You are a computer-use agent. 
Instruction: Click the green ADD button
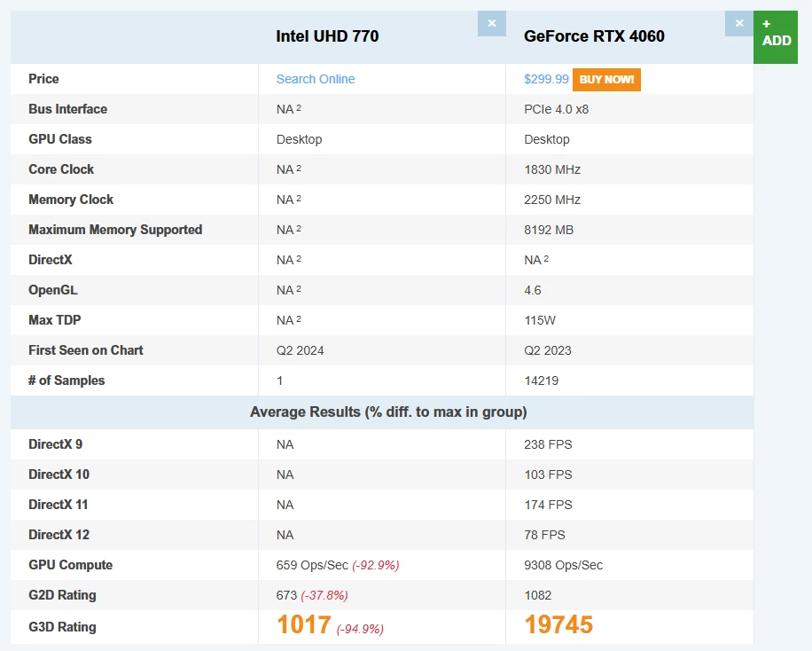coord(776,37)
